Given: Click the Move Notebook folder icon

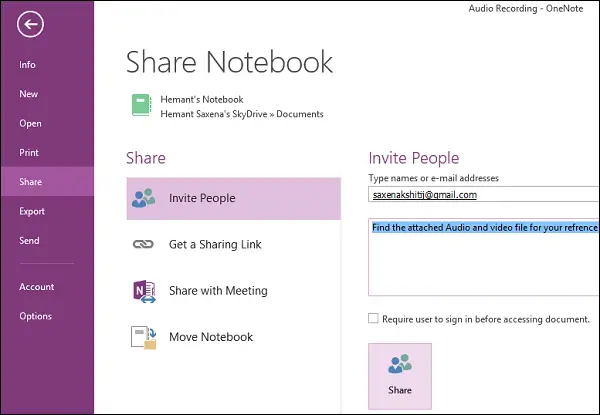Looking at the screenshot, I should tap(143, 337).
